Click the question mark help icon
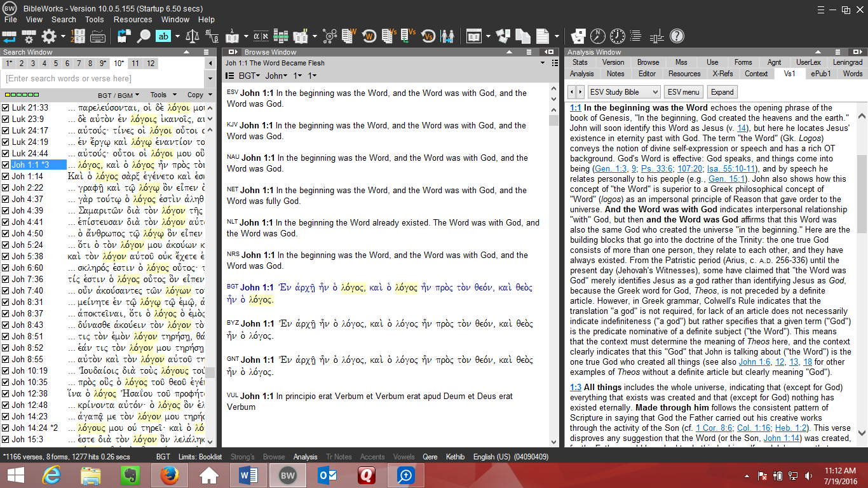 tap(677, 36)
